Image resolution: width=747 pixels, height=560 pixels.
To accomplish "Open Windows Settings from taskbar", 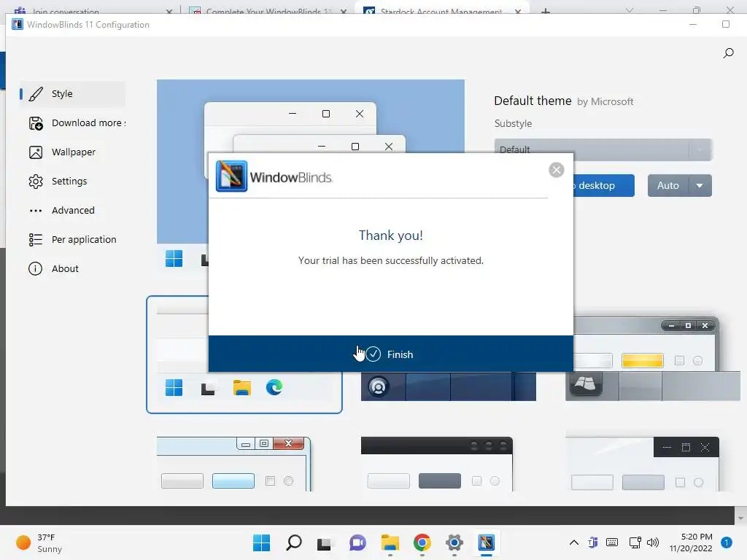I will coord(454,542).
